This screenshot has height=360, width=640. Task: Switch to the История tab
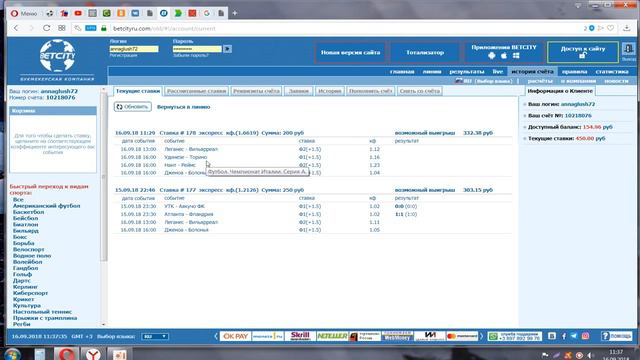point(329,91)
